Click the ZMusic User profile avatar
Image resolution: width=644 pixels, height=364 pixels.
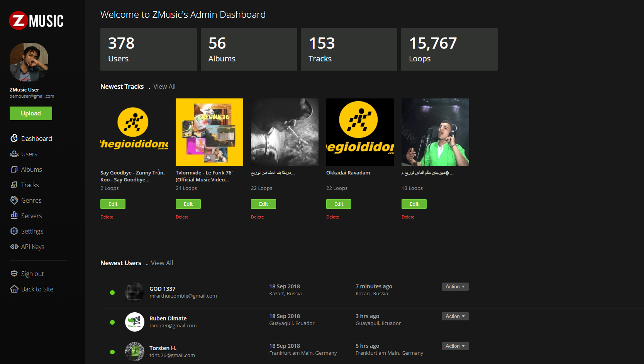(29, 62)
